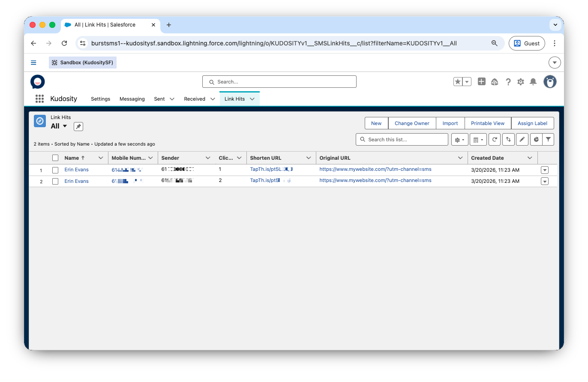This screenshot has height=382, width=588.
Task: Open row actions menu for row 1
Action: pos(545,170)
